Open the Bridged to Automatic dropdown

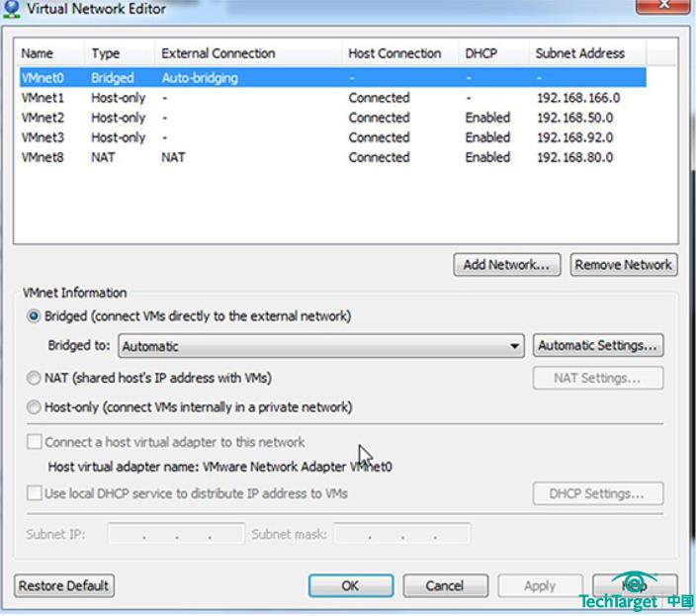click(x=321, y=346)
